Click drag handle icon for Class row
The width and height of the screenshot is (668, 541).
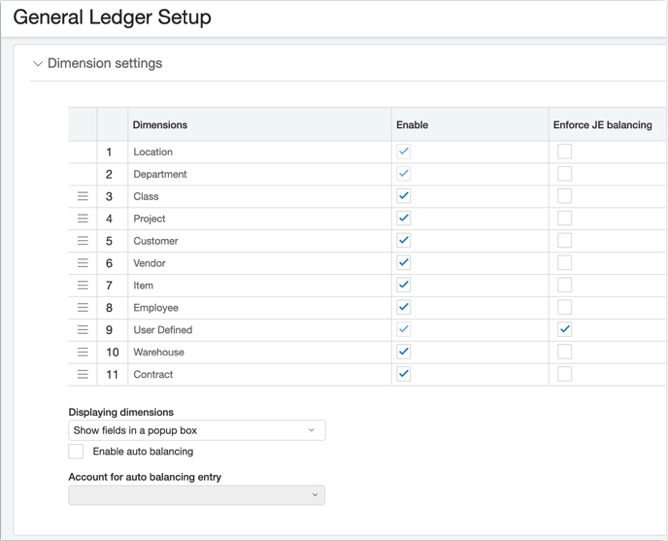83,197
